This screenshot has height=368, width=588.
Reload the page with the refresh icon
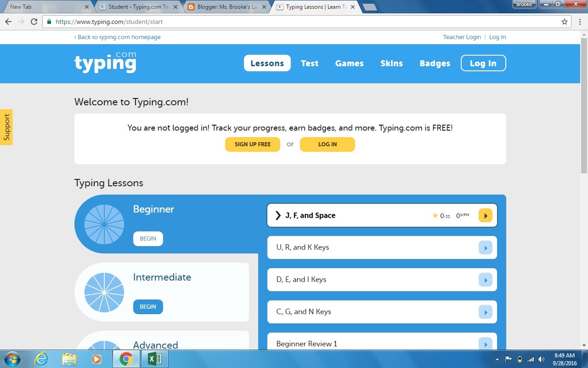[34, 21]
